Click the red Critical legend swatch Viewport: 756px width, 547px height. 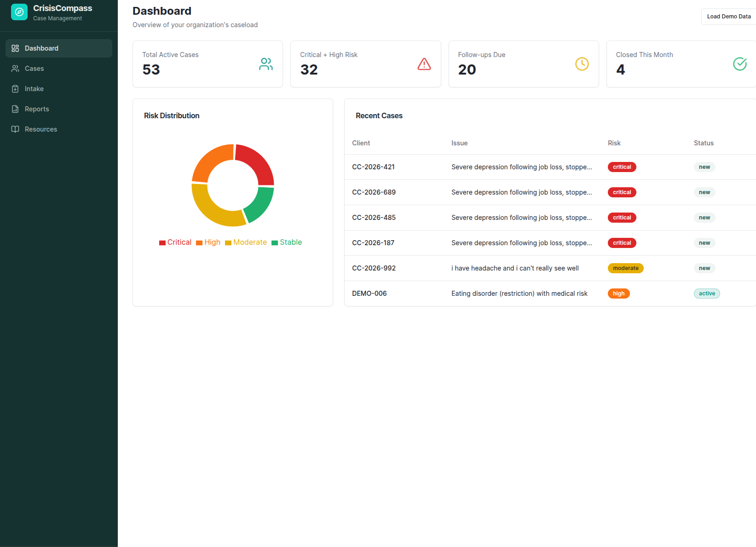pyautogui.click(x=162, y=243)
